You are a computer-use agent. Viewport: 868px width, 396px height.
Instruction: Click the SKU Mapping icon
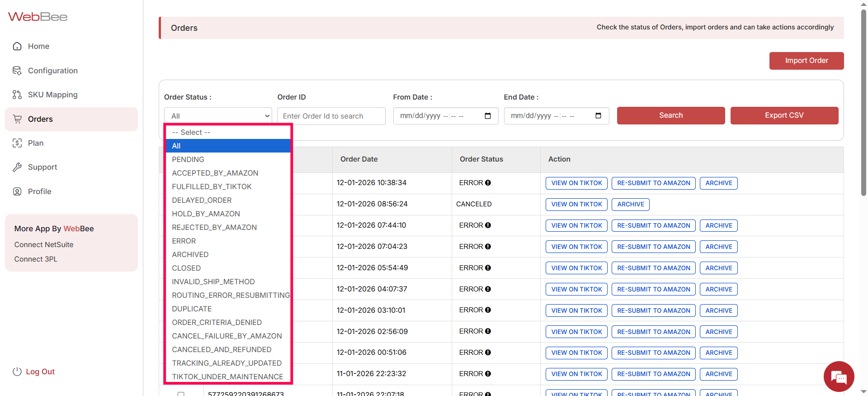tap(17, 95)
